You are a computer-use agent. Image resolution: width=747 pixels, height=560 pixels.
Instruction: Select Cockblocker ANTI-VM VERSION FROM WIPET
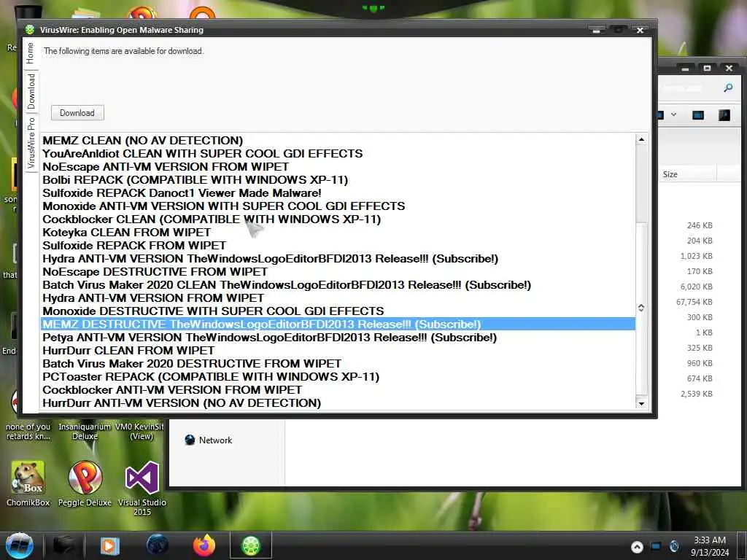pos(338,389)
